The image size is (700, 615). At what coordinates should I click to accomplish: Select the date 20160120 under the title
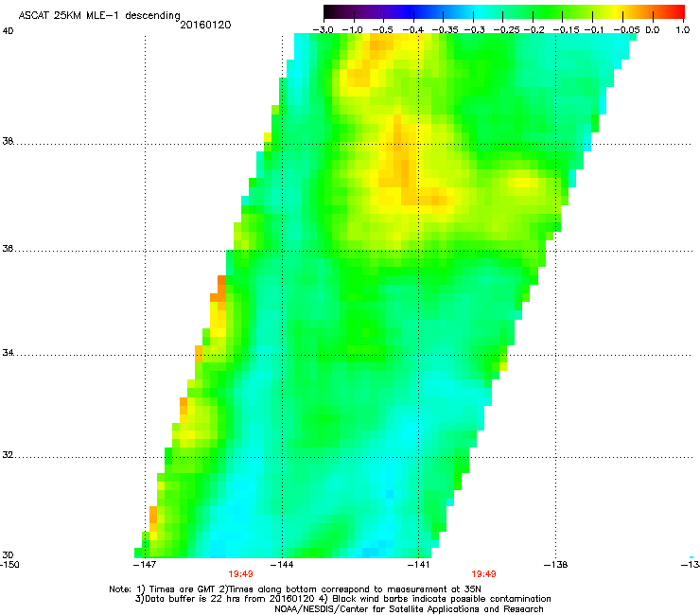tap(205, 25)
